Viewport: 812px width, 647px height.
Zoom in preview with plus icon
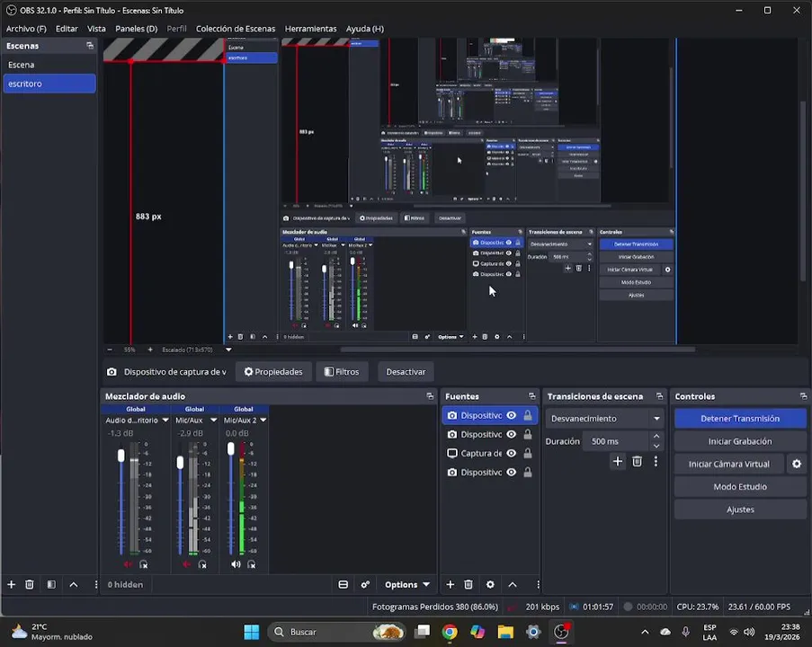click(150, 350)
